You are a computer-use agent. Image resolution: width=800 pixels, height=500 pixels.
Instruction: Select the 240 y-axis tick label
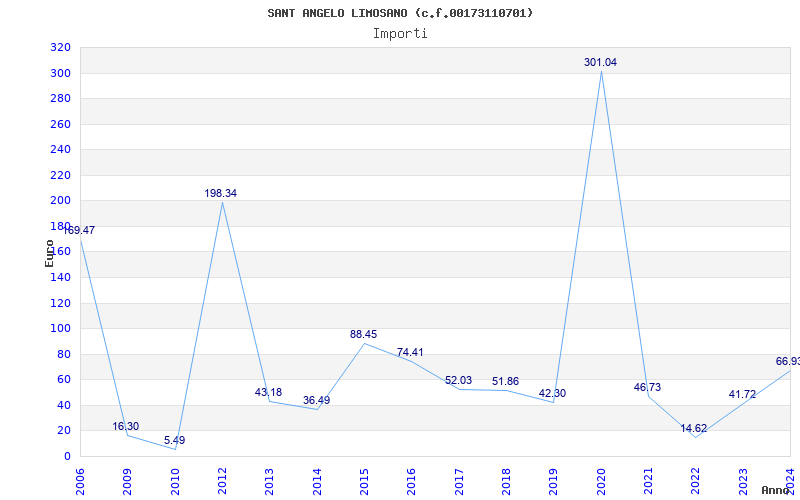pos(60,149)
